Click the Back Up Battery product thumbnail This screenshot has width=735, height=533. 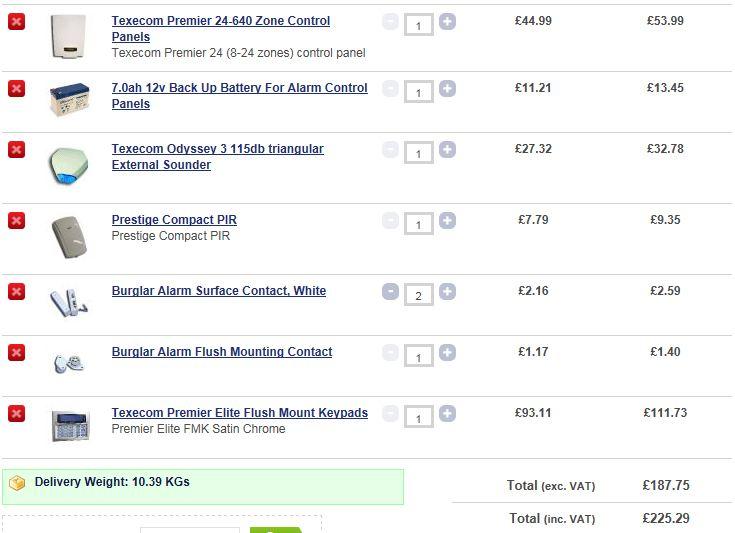tap(70, 100)
